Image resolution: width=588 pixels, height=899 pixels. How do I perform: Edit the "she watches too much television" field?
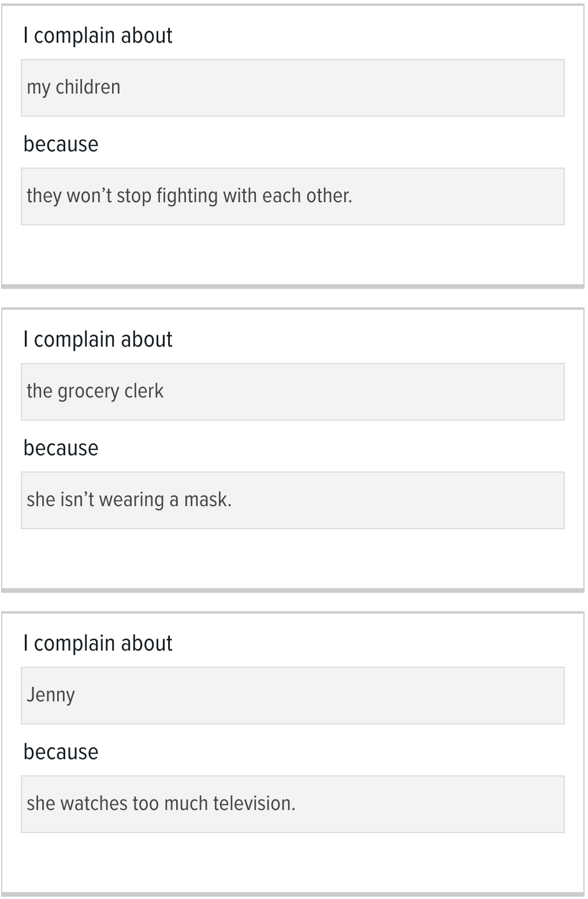coord(292,804)
